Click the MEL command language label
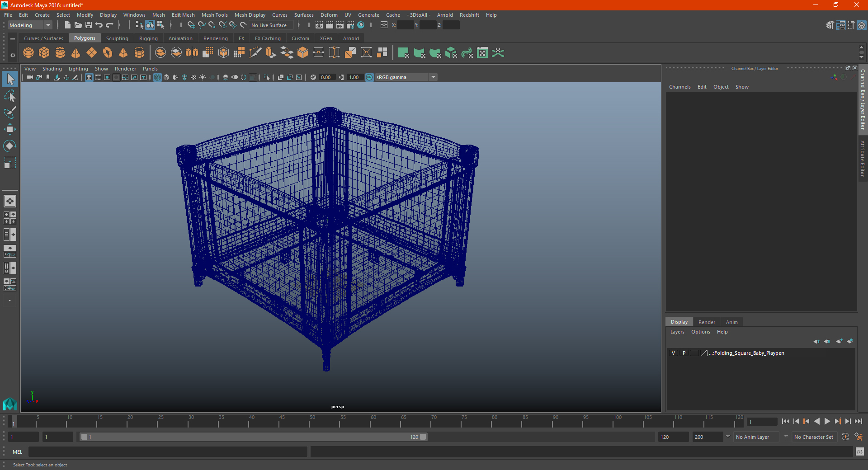Screen dimensions: 868x470 click(x=17, y=452)
